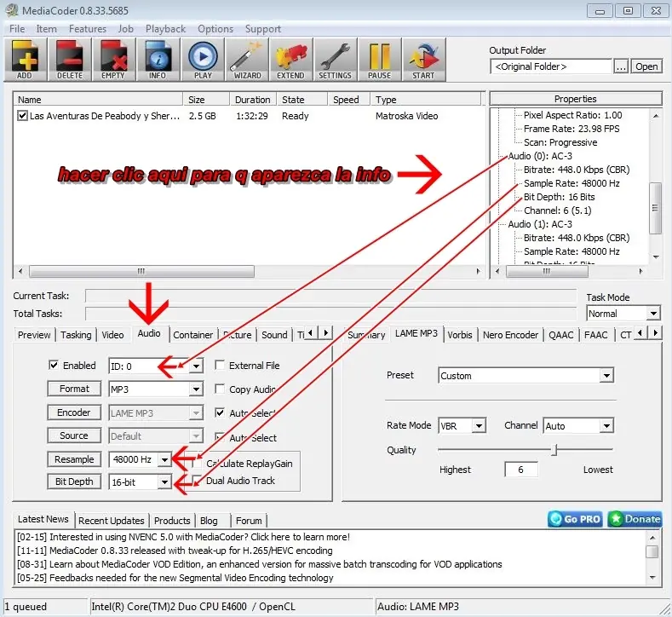This screenshot has width=672, height=617.
Task: Click the output folder browse (...) button
Action: 621,66
